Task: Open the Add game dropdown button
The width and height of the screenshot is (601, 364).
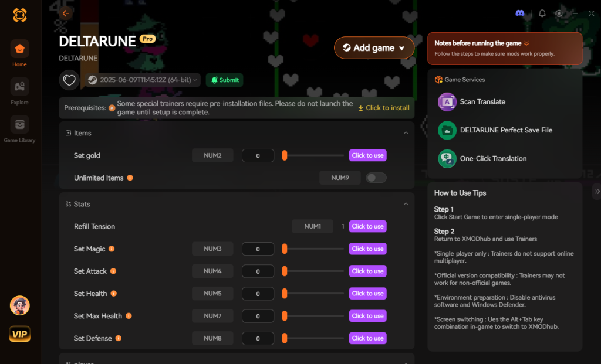Action: click(374, 48)
